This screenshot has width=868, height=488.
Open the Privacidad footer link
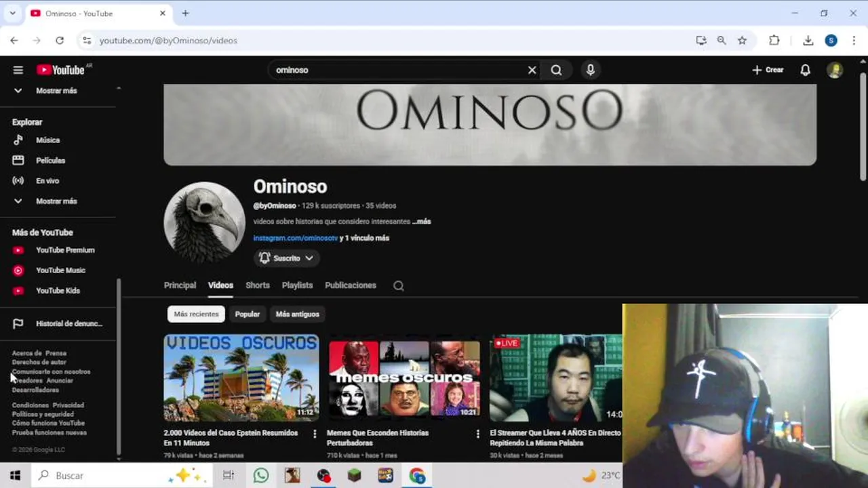pos(68,405)
